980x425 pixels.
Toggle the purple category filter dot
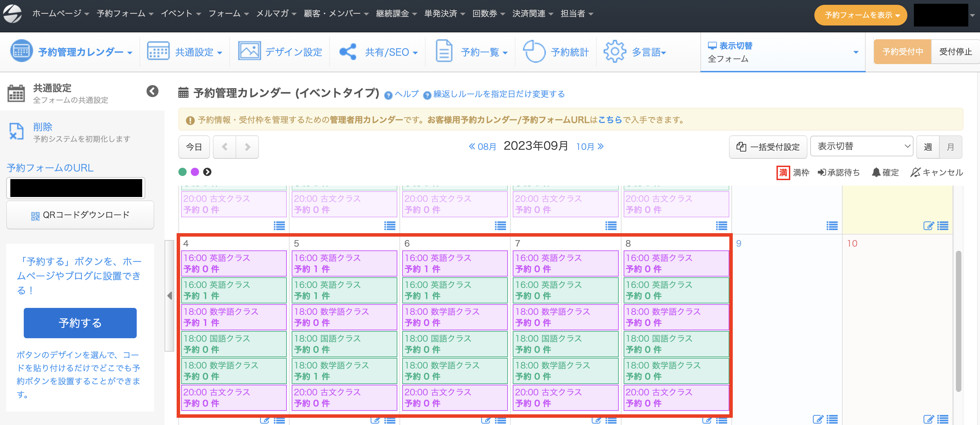pos(195,172)
